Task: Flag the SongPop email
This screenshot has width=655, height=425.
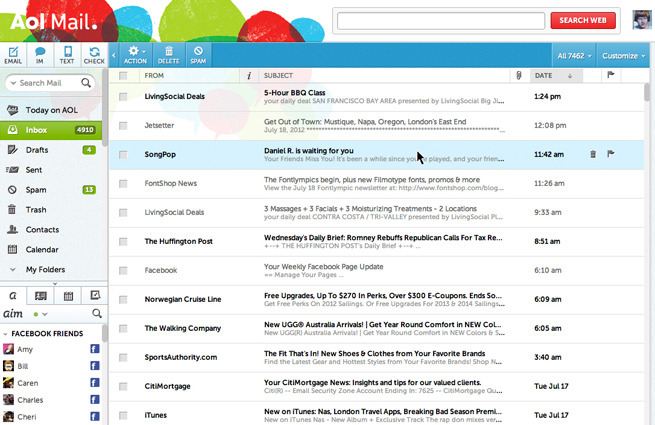Action: click(x=611, y=154)
